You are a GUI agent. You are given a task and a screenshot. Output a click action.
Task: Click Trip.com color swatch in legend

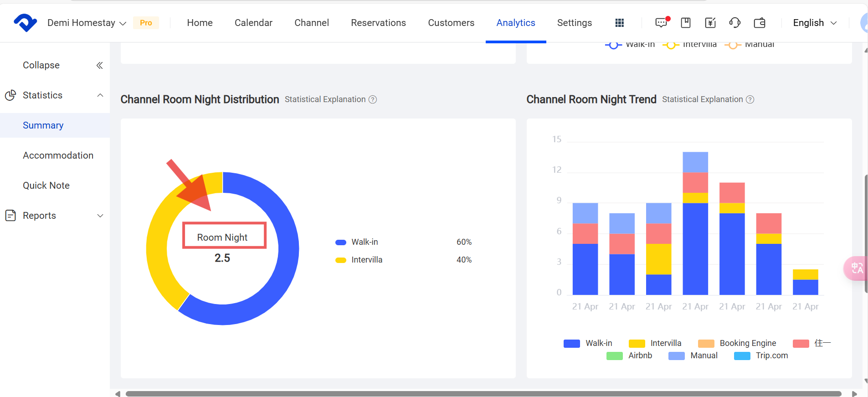(742, 356)
